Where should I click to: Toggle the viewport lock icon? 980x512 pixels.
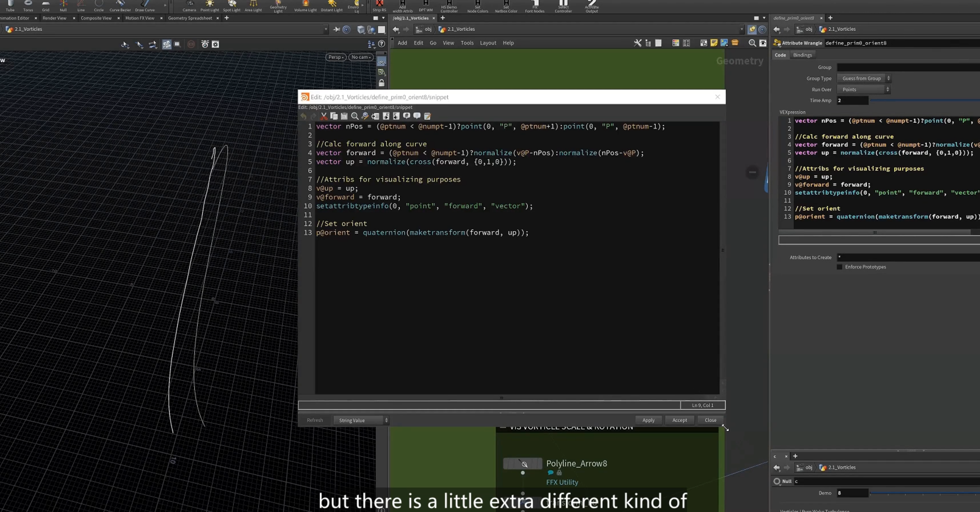point(381,83)
